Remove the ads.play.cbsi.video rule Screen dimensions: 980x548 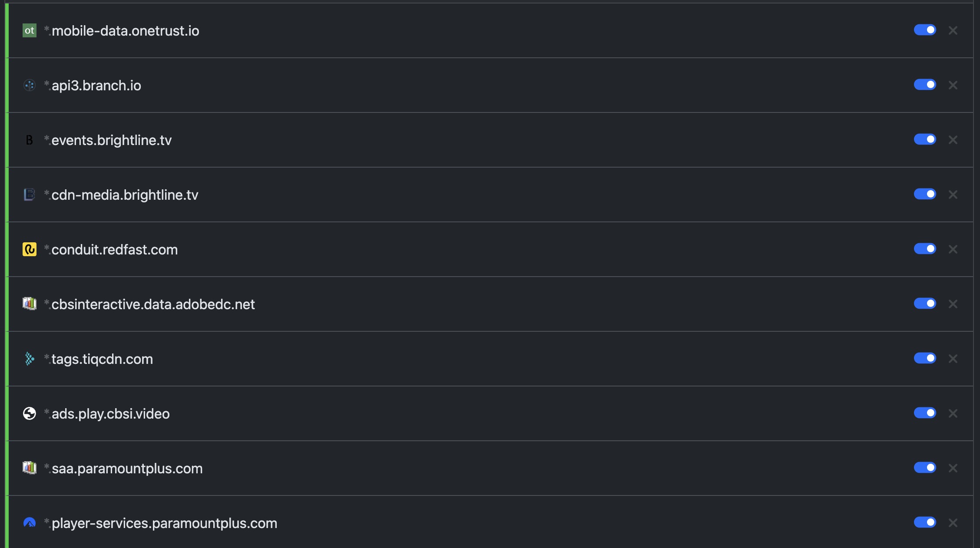pyautogui.click(x=953, y=413)
